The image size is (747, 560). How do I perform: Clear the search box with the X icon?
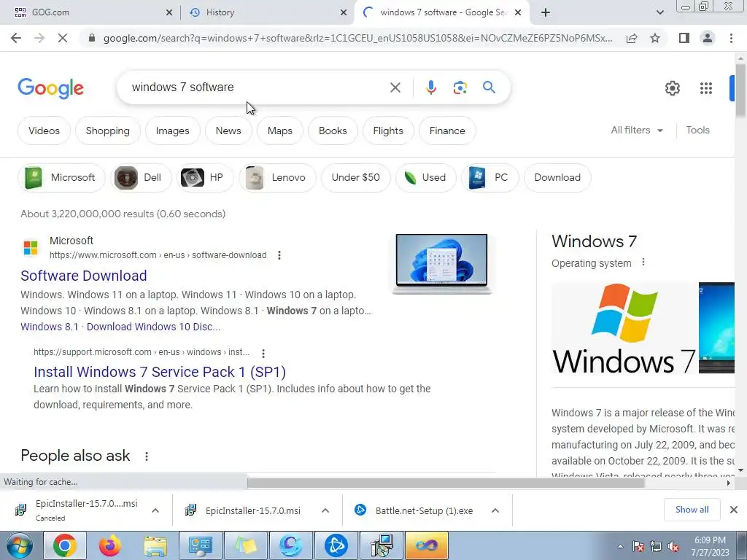click(x=395, y=87)
